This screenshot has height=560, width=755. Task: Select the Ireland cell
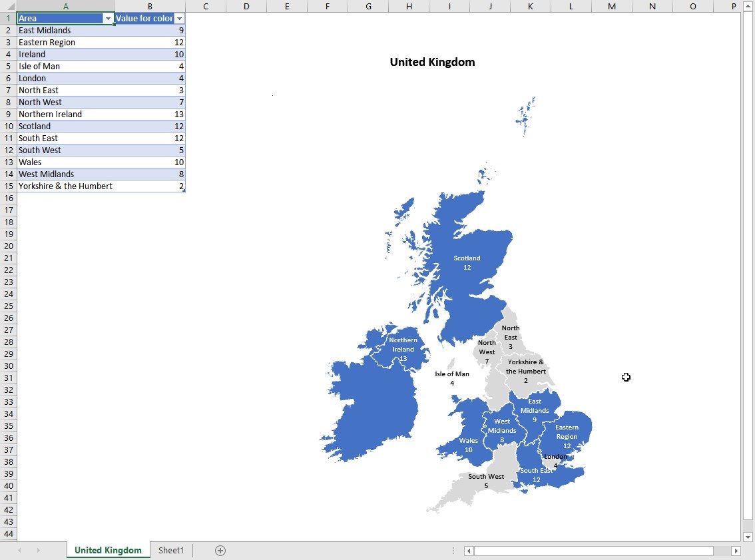pos(65,55)
